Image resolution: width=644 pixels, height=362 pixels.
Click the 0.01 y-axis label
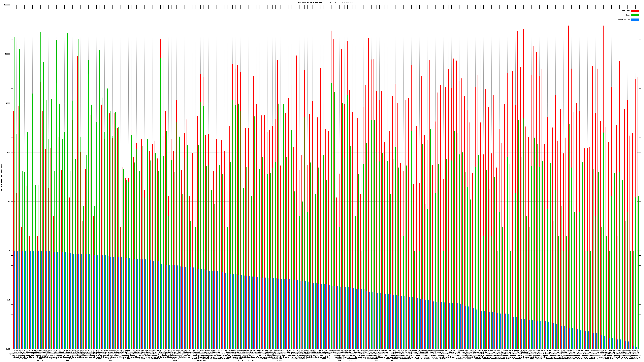pos(8,349)
